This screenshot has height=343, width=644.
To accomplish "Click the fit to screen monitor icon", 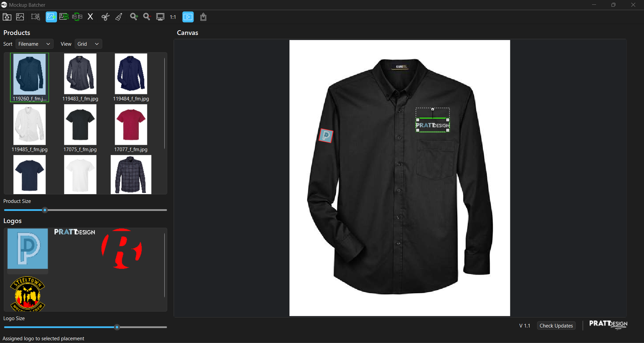I will coord(160,17).
